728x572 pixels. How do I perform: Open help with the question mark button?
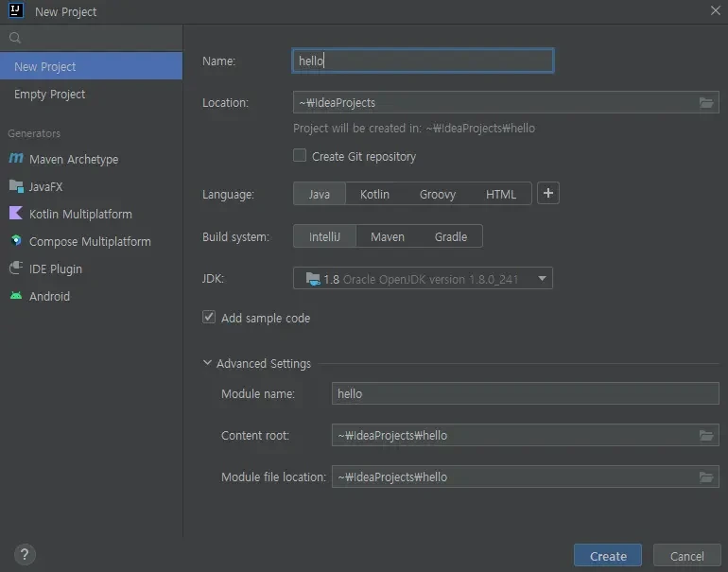tap(25, 554)
